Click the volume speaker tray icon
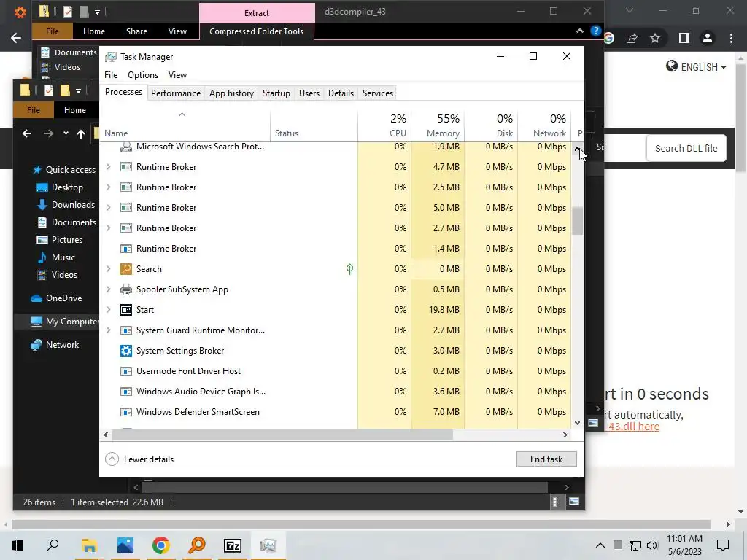747x560 pixels. 652,545
